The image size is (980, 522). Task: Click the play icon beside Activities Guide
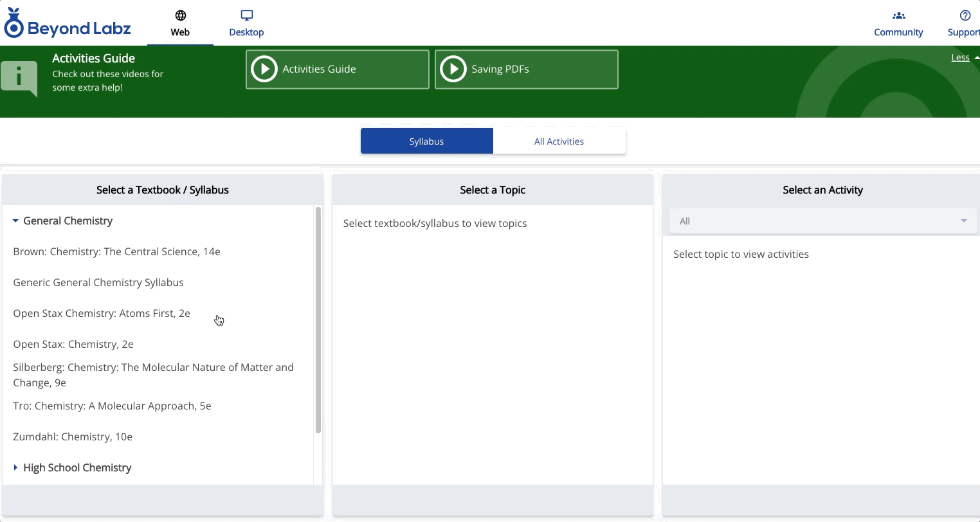(264, 69)
